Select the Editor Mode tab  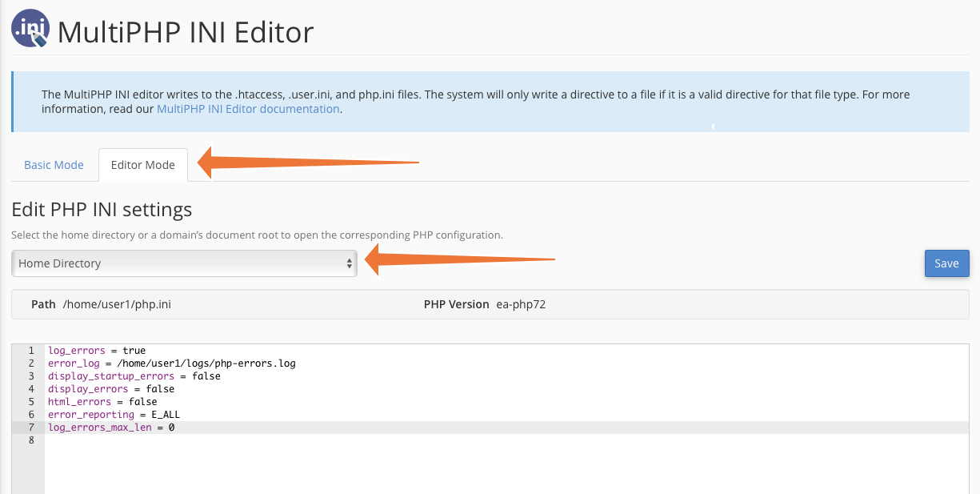[142, 164]
